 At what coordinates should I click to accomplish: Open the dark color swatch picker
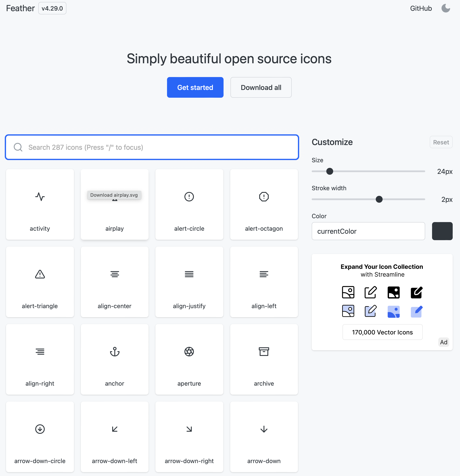442,231
